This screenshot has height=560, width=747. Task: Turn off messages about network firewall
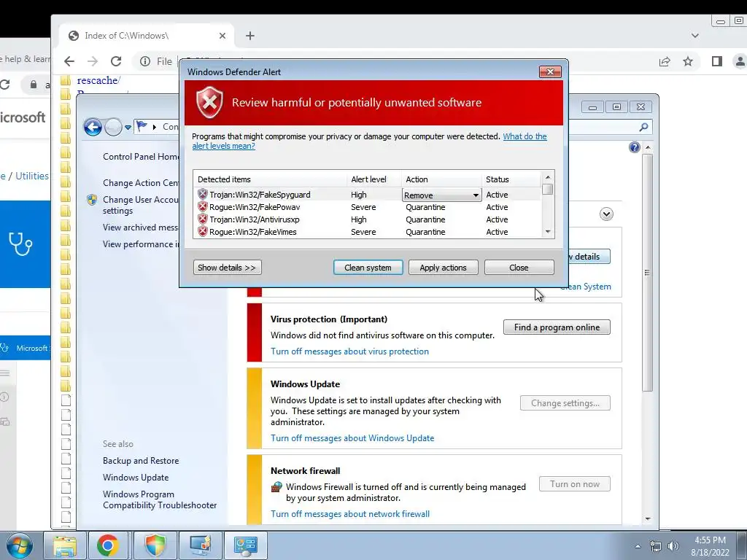coord(350,514)
